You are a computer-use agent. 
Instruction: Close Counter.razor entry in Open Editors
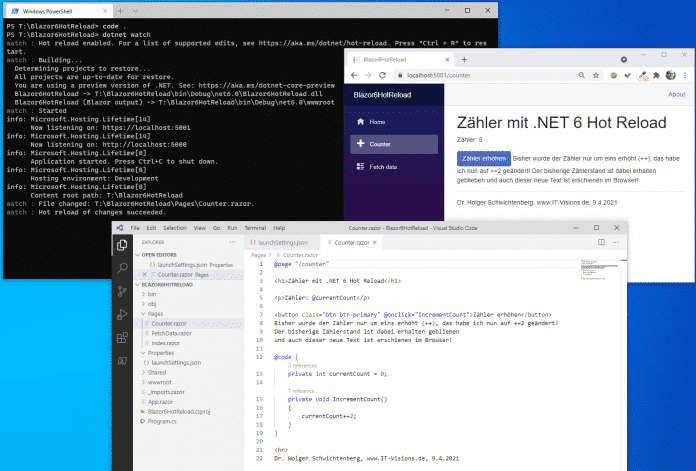click(x=145, y=274)
